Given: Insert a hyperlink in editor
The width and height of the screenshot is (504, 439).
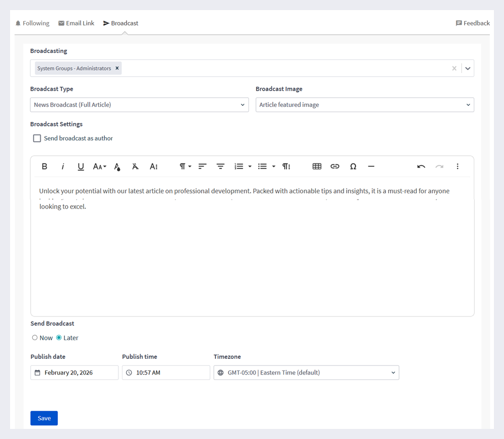Looking at the screenshot, I should pyautogui.click(x=335, y=166).
